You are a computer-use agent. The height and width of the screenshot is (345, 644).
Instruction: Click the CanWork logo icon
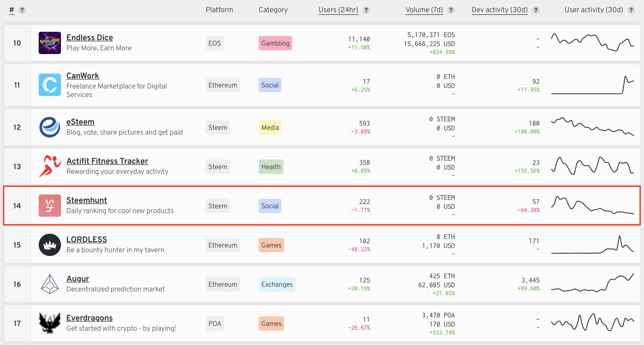(x=50, y=85)
